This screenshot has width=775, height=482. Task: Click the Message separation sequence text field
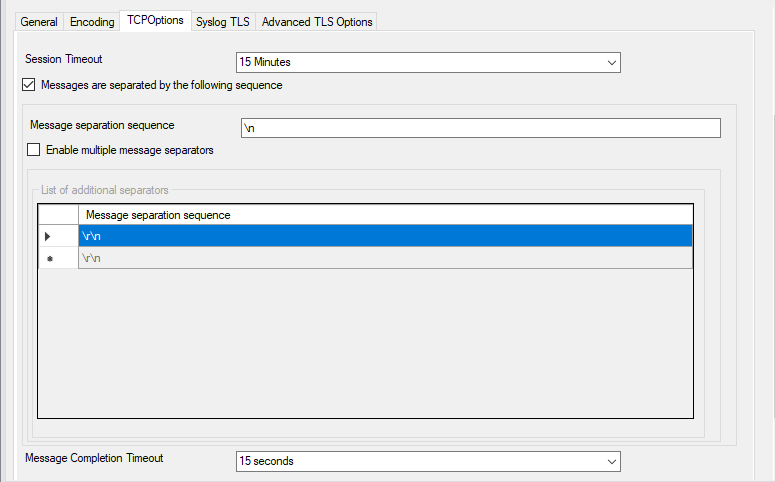coord(480,128)
